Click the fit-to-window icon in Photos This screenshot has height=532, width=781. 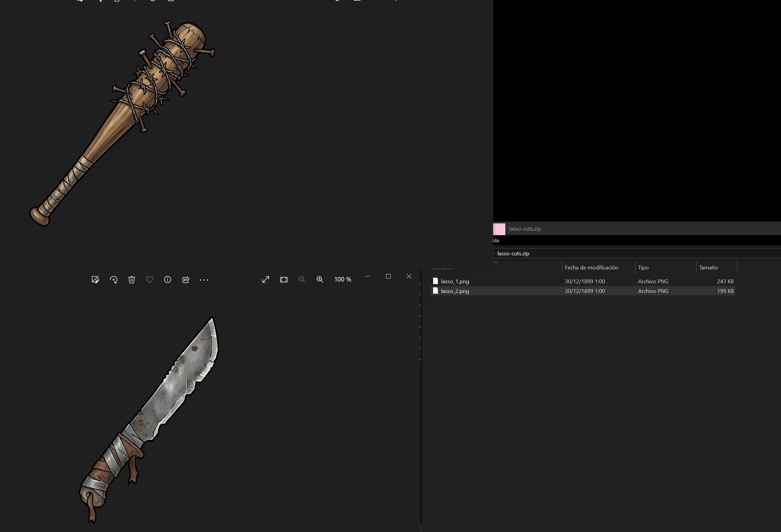click(x=284, y=279)
